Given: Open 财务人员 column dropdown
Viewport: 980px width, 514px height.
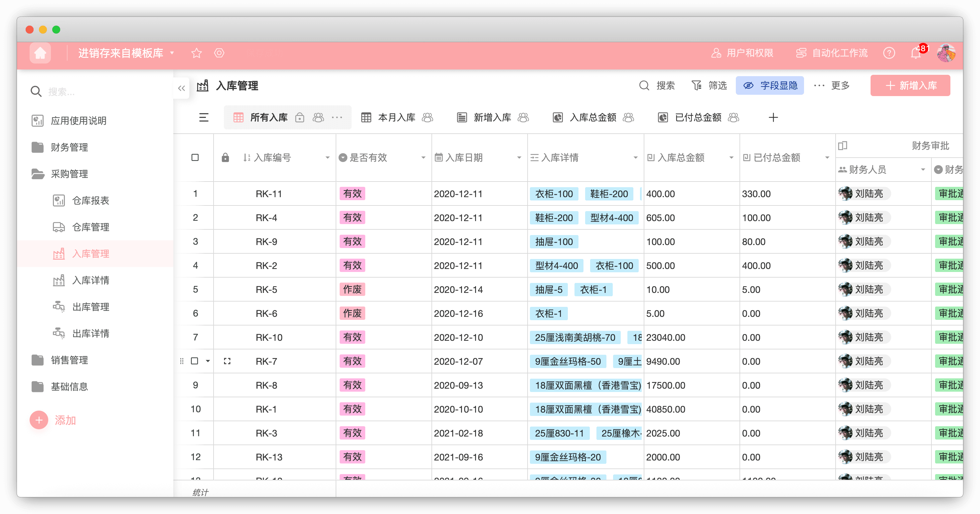Looking at the screenshot, I should 923,170.
